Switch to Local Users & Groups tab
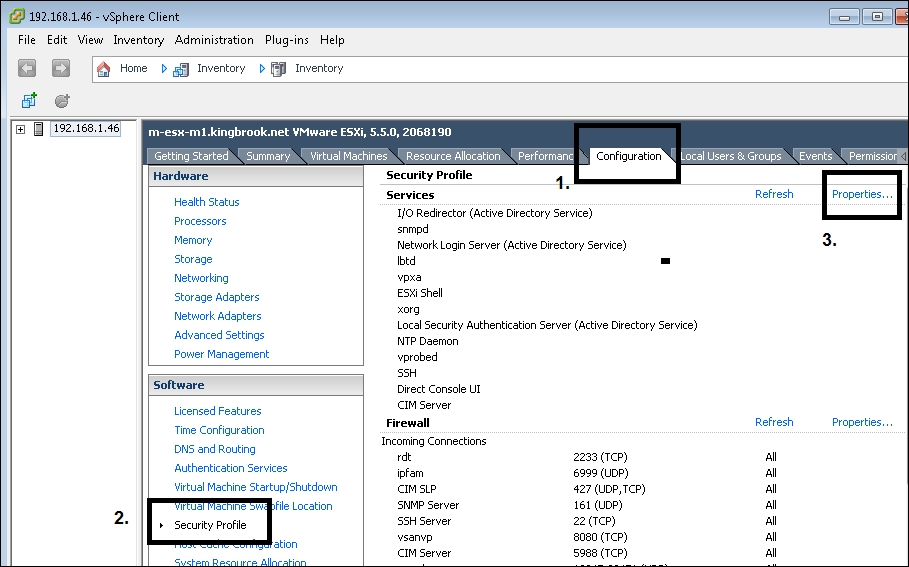Image resolution: width=909 pixels, height=567 pixels. pos(730,156)
